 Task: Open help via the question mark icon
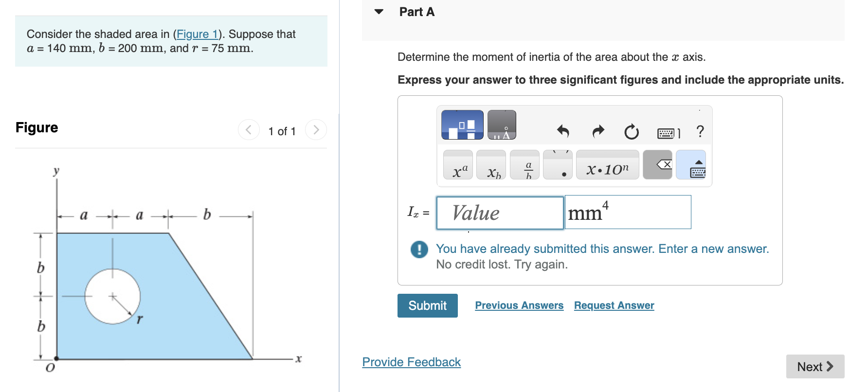[x=700, y=131]
